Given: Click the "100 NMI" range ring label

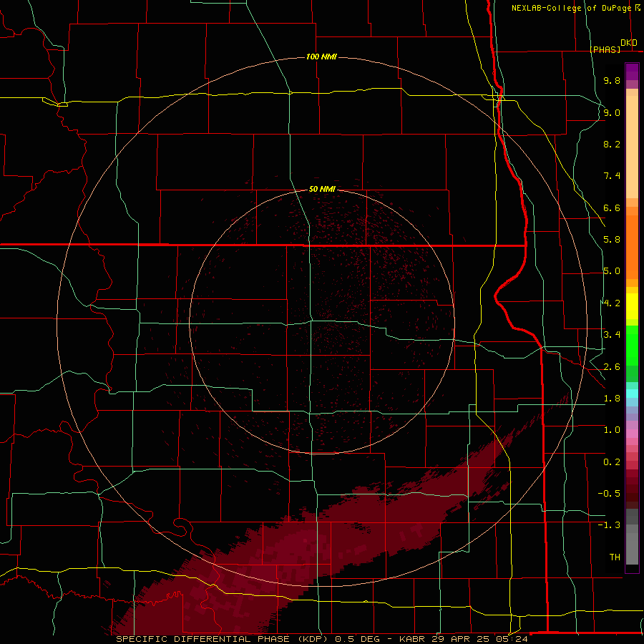Looking at the screenshot, I should [321, 57].
